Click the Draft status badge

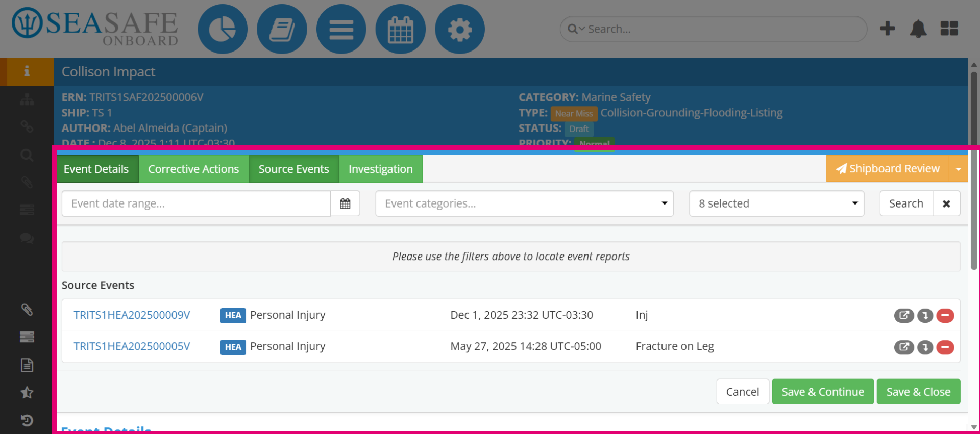click(579, 129)
